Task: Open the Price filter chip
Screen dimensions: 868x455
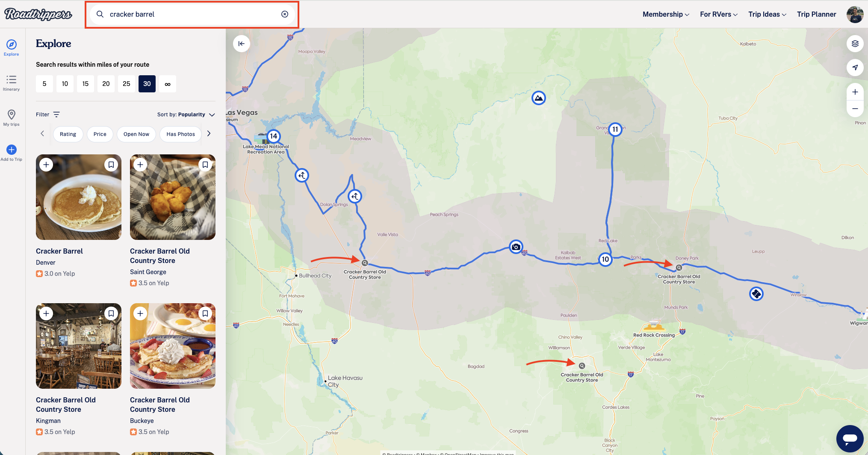Action: point(100,134)
